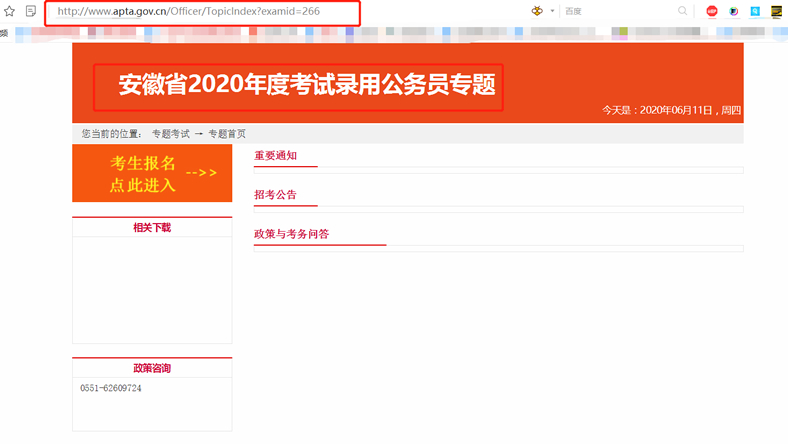This screenshot has width=788, height=444.
Task: Select the 政策与考务问答 section heading
Action: coord(291,234)
